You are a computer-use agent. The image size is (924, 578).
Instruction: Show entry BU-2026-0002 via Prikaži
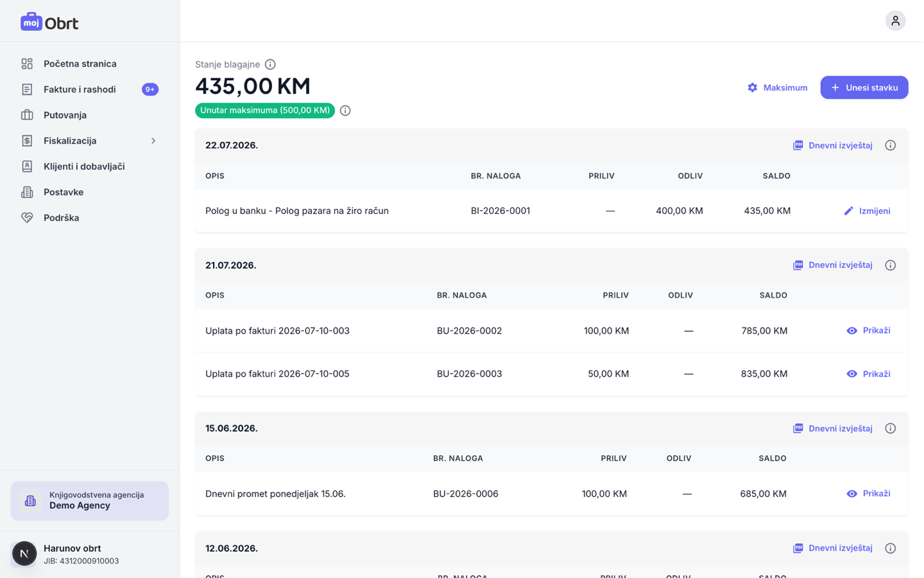[868, 331]
